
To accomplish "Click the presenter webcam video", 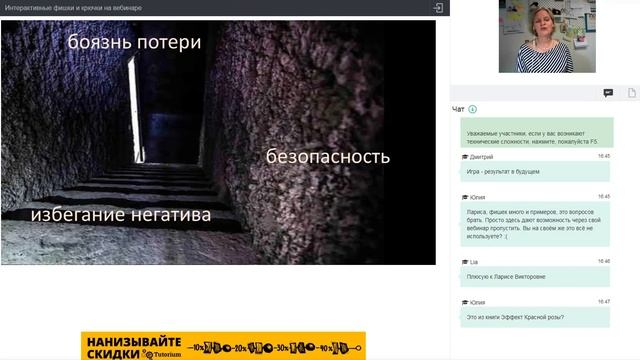I will 547,36.
